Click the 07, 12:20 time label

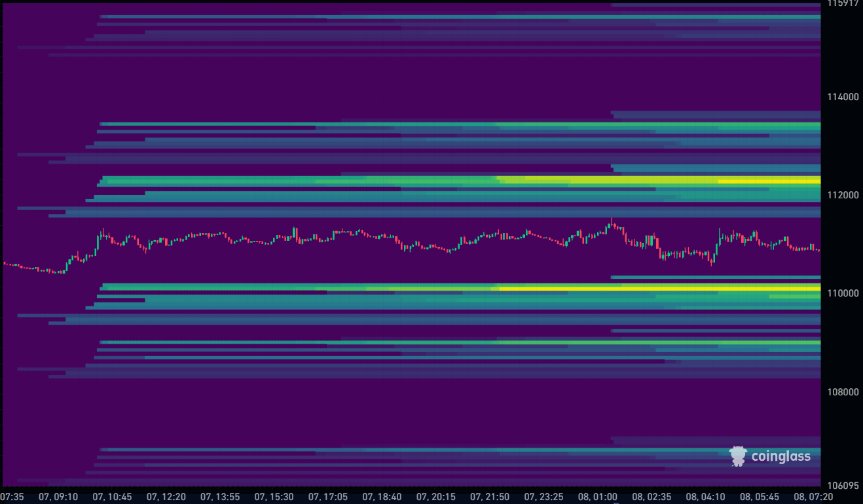coord(166,497)
